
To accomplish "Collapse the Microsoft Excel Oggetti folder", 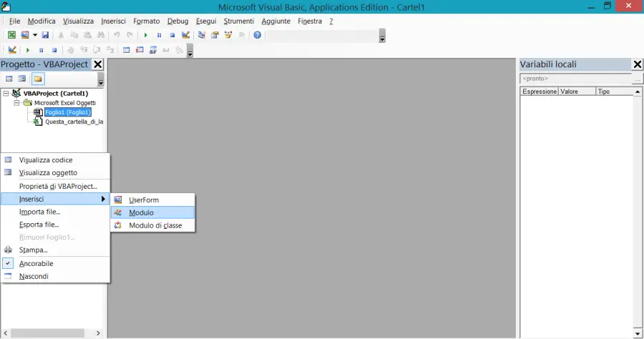I will click(x=17, y=102).
